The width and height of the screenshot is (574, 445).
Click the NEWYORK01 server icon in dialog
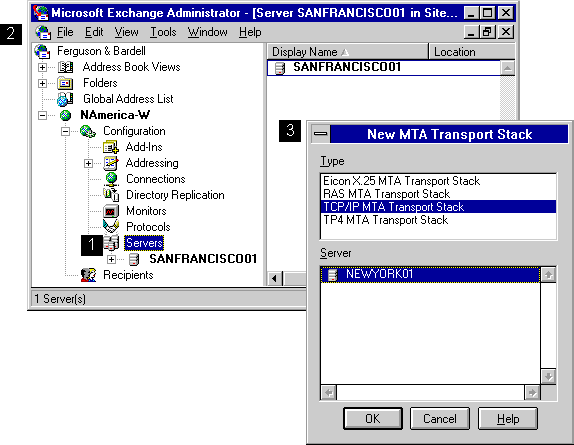tap(332, 274)
